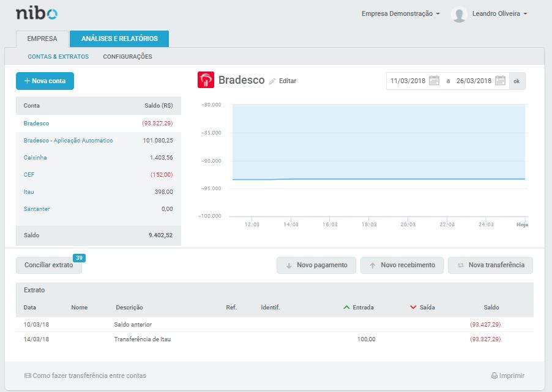Open the Configurações submenu

point(127,57)
